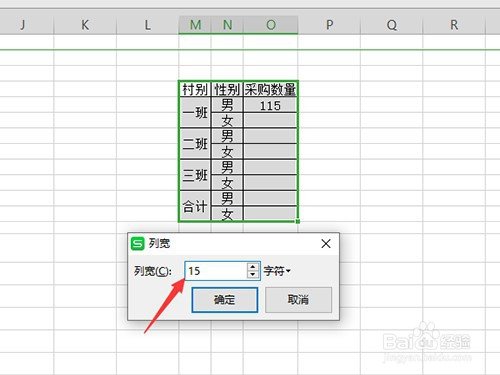Click the 女 cell in the 三班 row
Image resolution: width=500 pixels, height=375 pixels.
227,183
